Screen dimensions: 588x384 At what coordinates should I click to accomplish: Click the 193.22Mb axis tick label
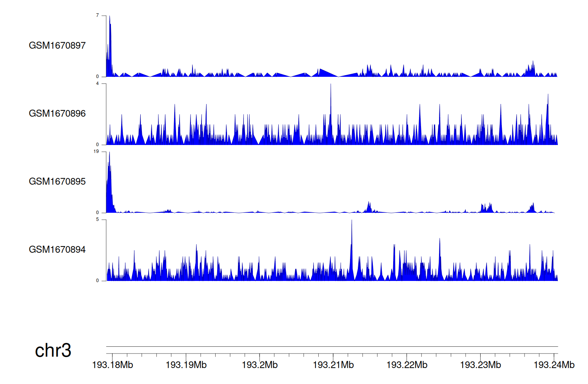pyautogui.click(x=407, y=365)
